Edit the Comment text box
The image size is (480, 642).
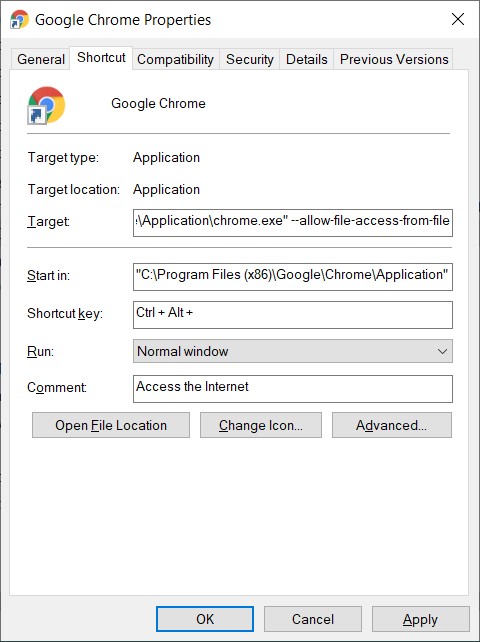292,389
